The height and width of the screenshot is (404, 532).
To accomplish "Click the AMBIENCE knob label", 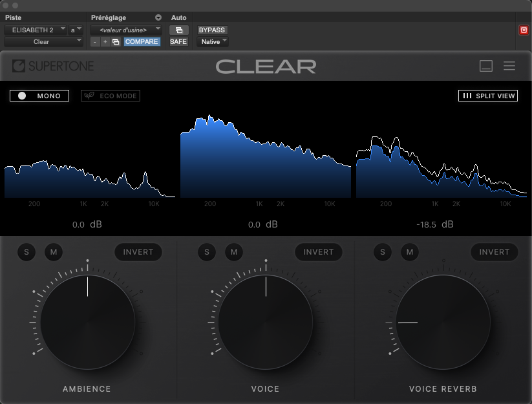I will click(87, 388).
